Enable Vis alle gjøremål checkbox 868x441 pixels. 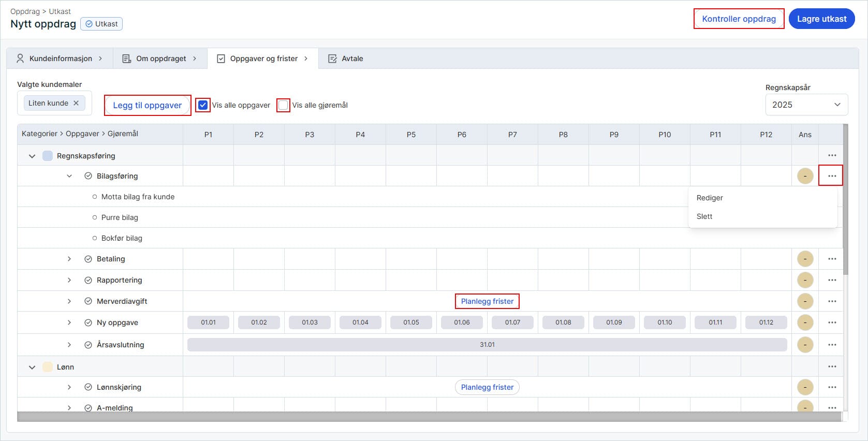point(283,105)
